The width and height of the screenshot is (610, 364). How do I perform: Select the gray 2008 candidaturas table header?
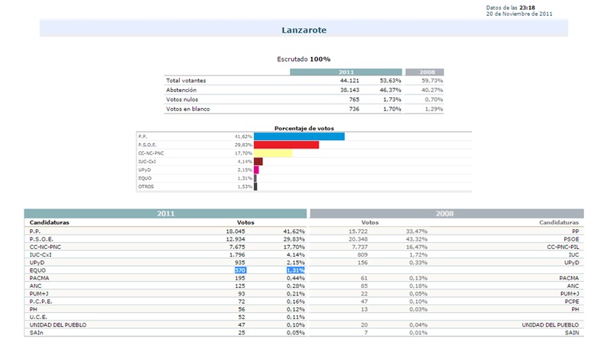coord(446,214)
